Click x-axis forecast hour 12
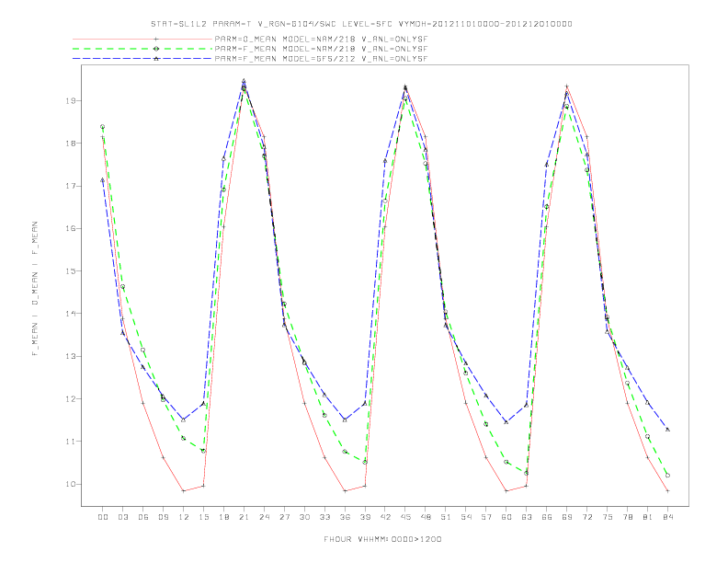The height and width of the screenshot is (563, 728). pyautogui.click(x=184, y=517)
